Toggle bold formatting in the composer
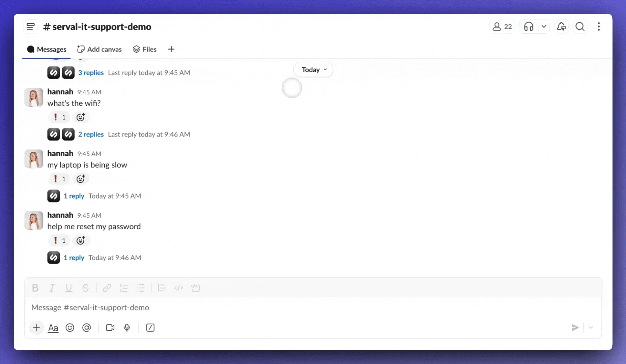This screenshot has height=364, width=626. point(35,288)
